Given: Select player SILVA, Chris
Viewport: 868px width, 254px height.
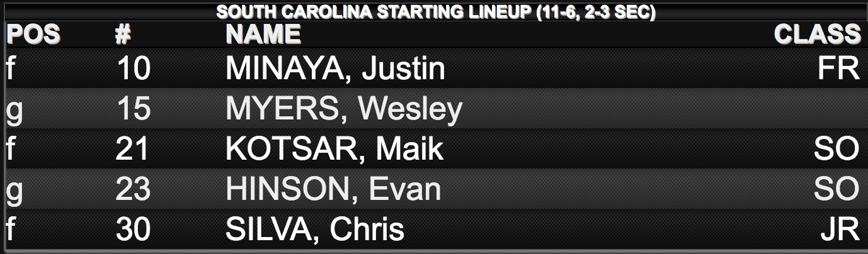Looking at the screenshot, I should tap(315, 230).
